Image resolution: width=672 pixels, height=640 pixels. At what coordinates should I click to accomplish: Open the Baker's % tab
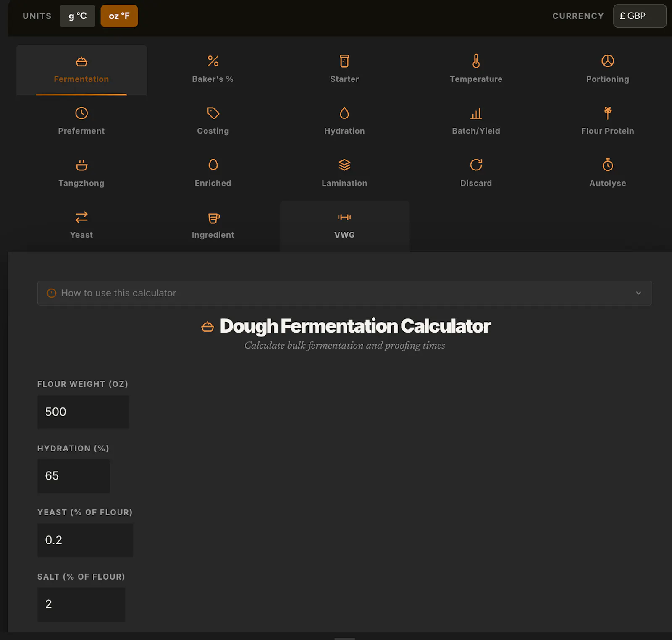pyautogui.click(x=213, y=70)
